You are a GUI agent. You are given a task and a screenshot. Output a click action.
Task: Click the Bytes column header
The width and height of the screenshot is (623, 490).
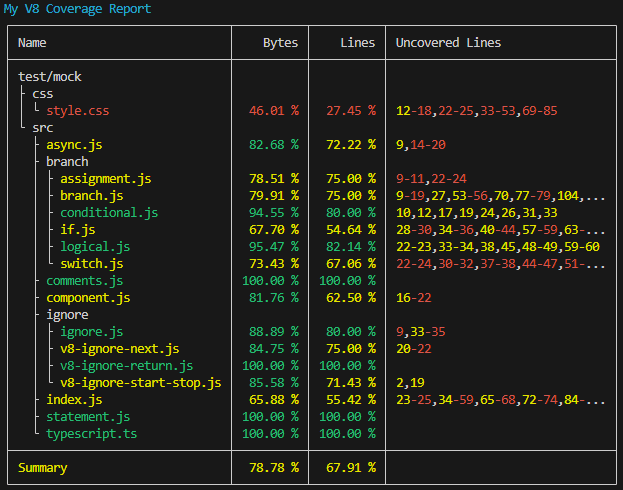tap(281, 43)
